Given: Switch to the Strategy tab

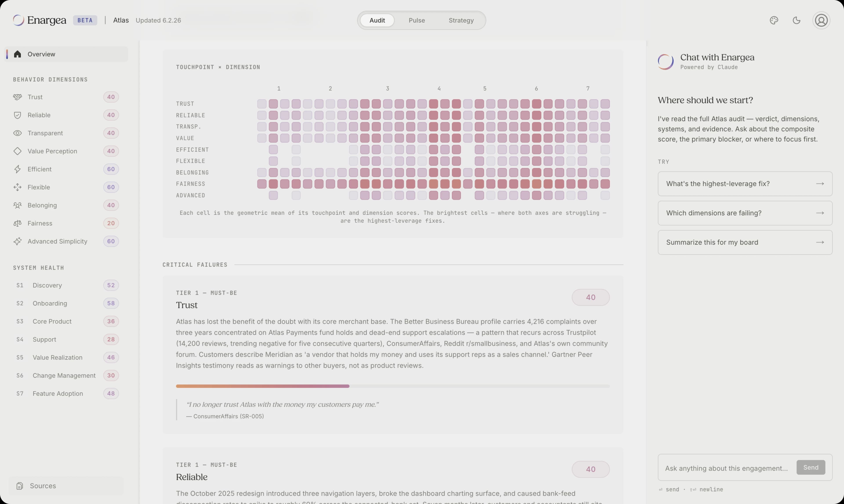Looking at the screenshot, I should click(461, 20).
